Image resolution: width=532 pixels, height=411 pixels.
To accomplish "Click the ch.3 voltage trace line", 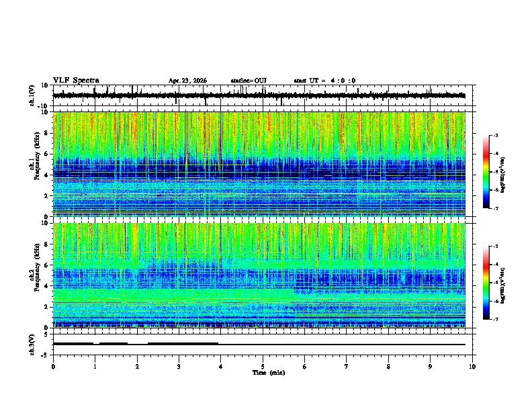I will pos(259,345).
